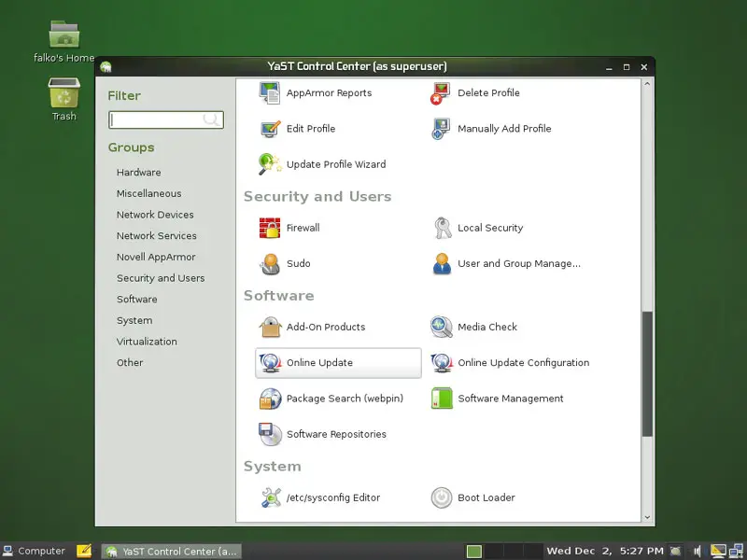747x560 pixels.
Task: Open the Software Repositories icon
Action: [270, 434]
